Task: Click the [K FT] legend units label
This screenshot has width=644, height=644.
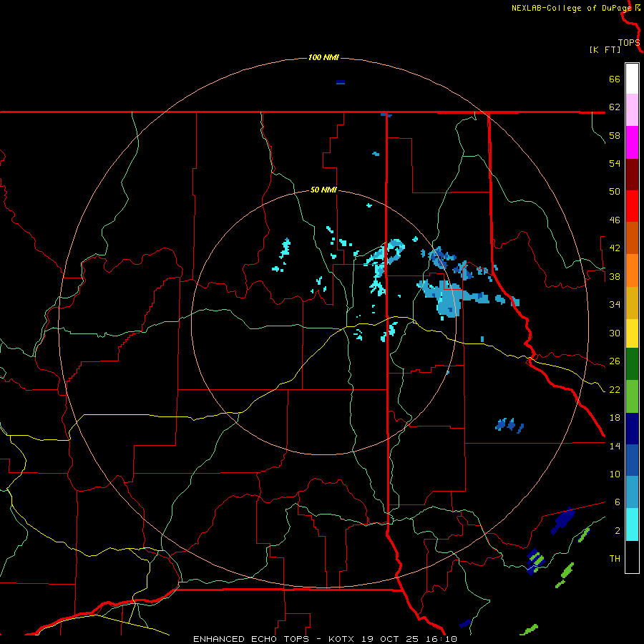Action: pyautogui.click(x=605, y=49)
